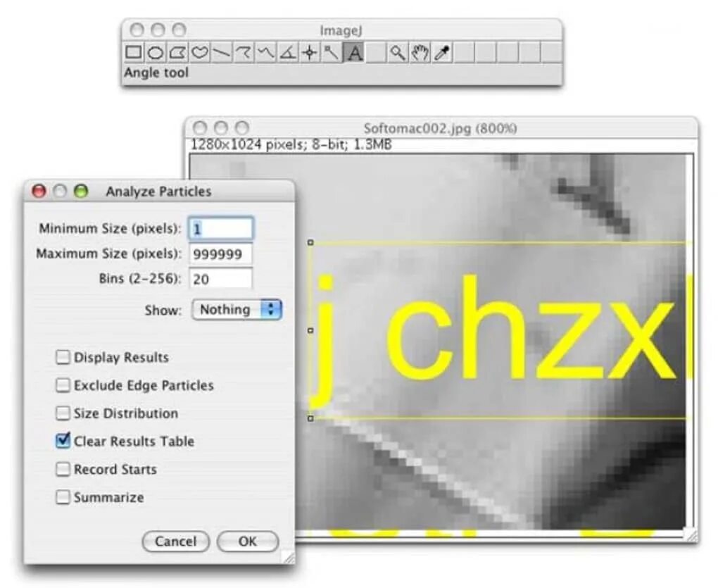Select the Color picker eyedropper tool
Screen dimensions: 718x588
(441, 53)
